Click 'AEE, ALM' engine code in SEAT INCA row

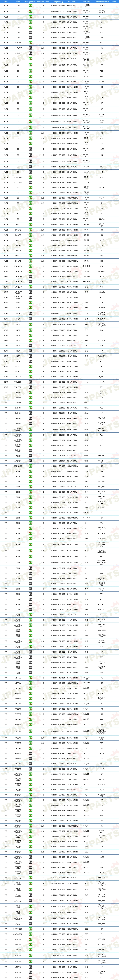point(101,341)
